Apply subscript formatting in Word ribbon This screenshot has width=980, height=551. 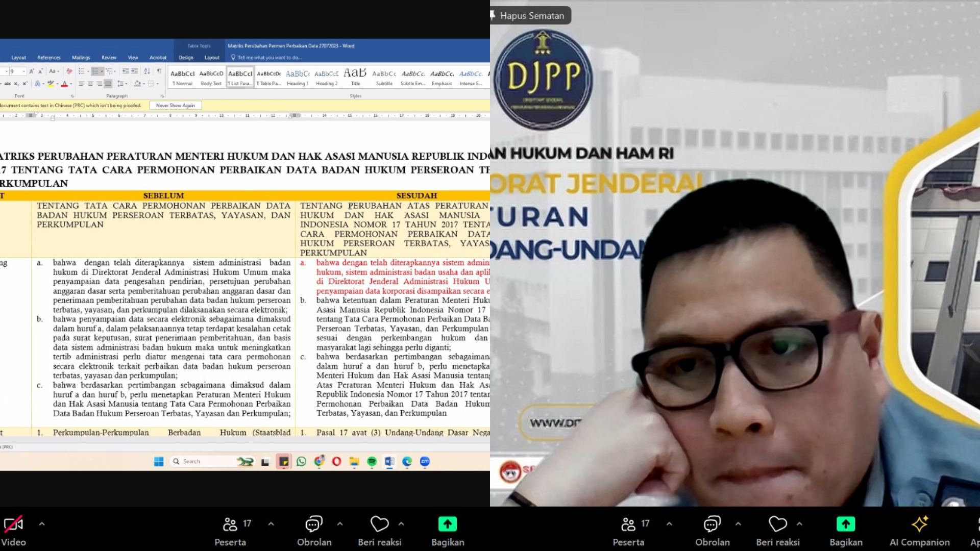tap(16, 84)
